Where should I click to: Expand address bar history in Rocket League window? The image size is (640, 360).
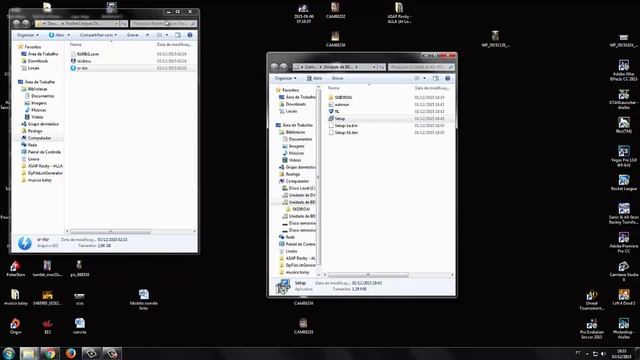click(x=116, y=23)
